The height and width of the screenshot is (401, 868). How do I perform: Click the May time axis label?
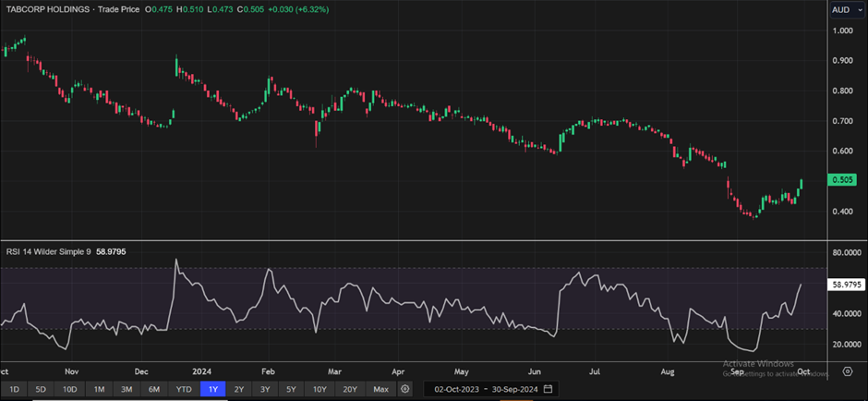click(x=461, y=371)
